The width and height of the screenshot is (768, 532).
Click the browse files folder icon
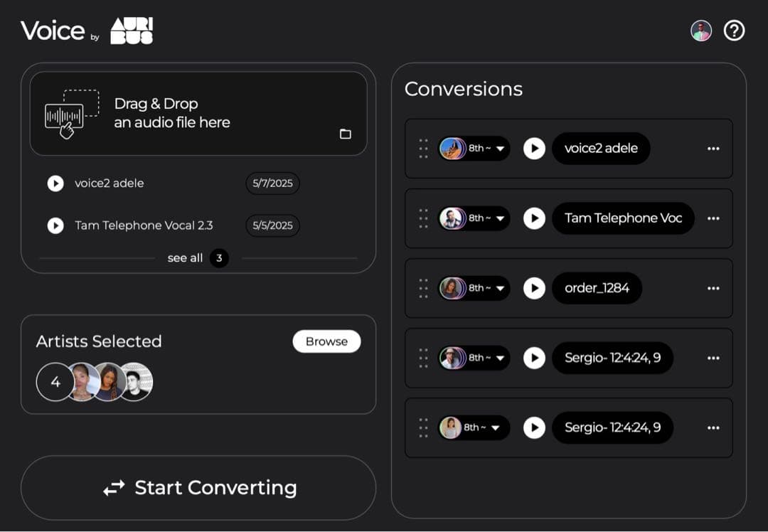346,134
